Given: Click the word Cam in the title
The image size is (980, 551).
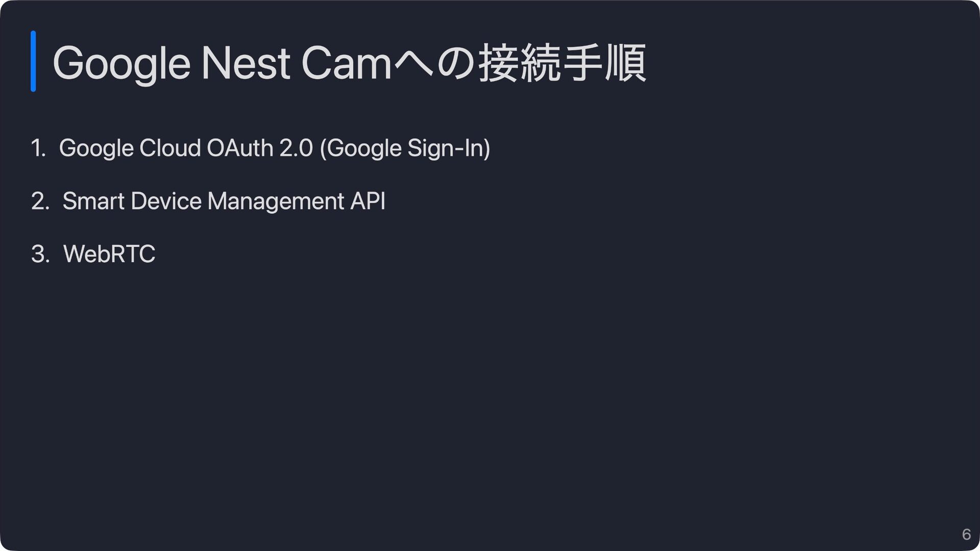Looking at the screenshot, I should click(x=347, y=63).
